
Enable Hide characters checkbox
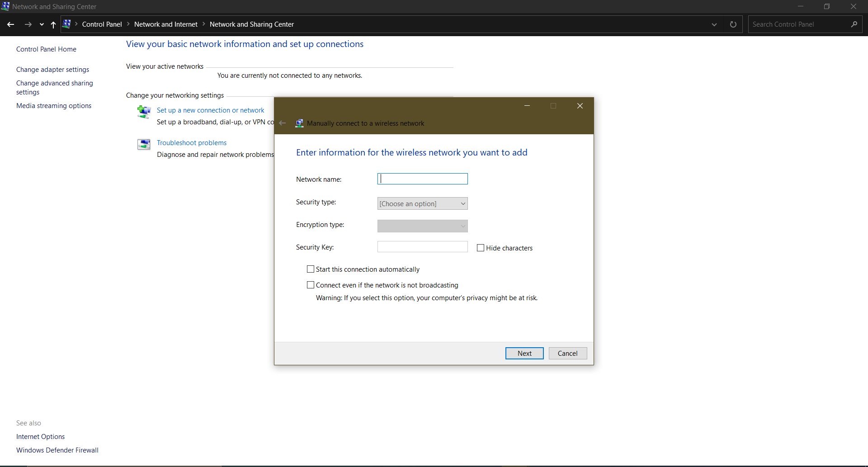481,248
